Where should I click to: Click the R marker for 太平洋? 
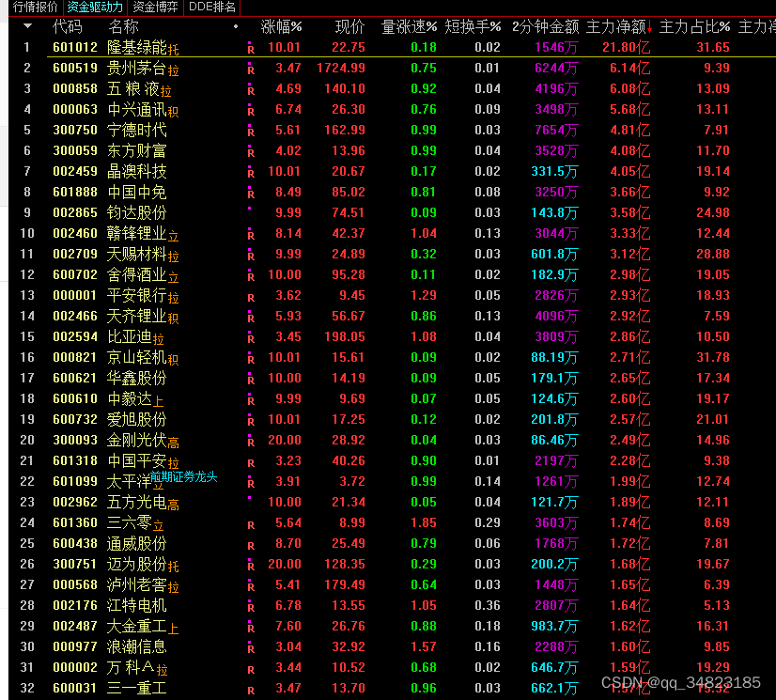click(x=251, y=482)
